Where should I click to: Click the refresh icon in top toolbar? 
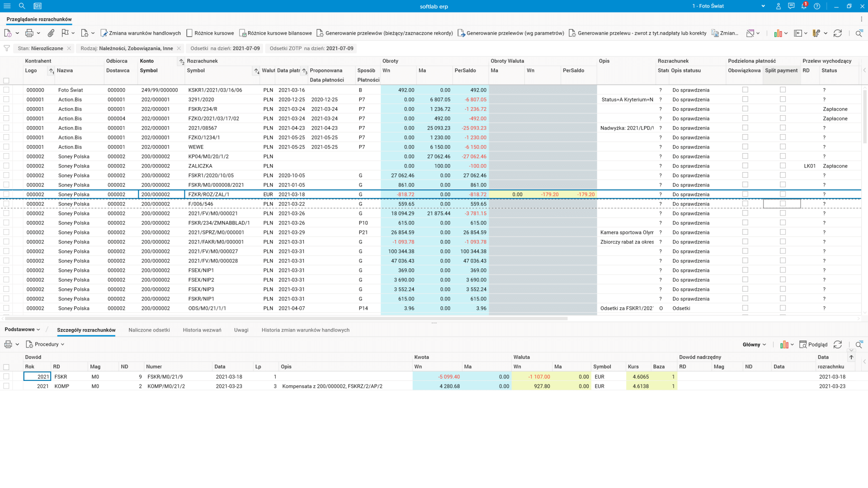[838, 33]
